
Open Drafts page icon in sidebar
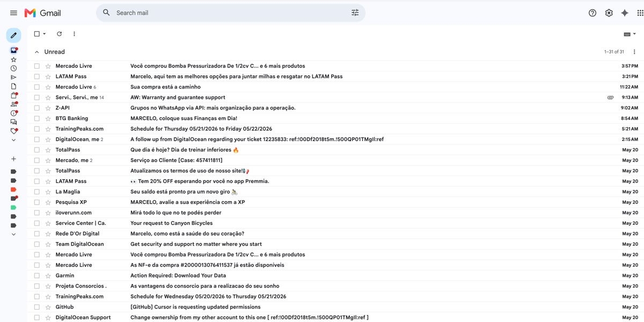click(x=13, y=86)
